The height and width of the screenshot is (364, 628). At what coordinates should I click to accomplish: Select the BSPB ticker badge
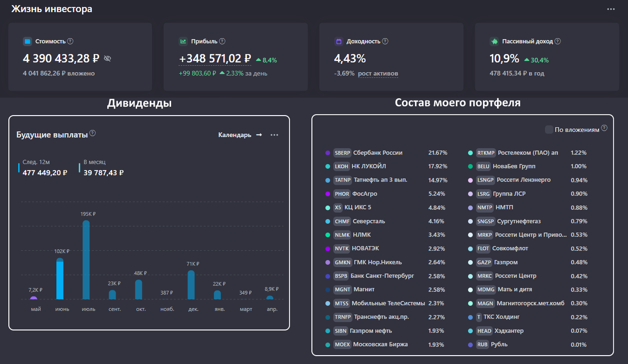point(341,276)
